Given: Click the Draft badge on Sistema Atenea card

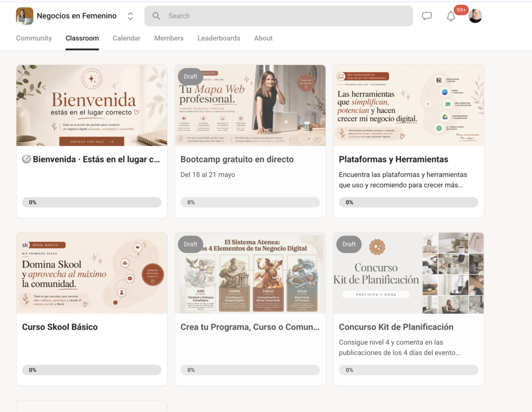Looking at the screenshot, I should (191, 244).
